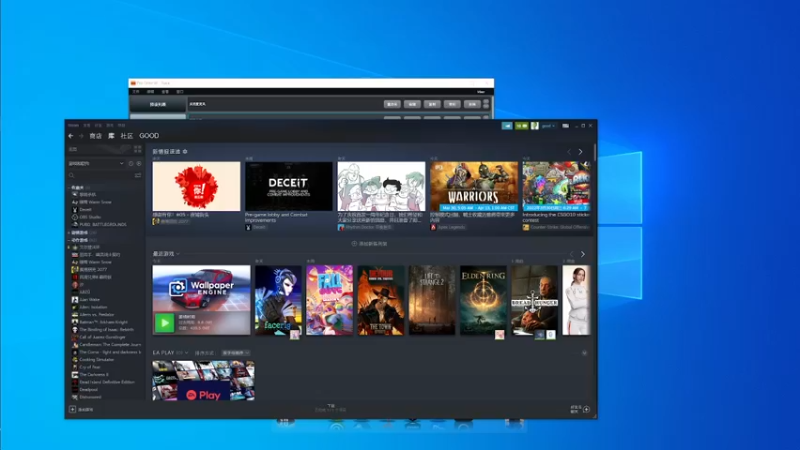Select Alien: Isolation in the library list
The image size is (800, 450).
coord(93,307)
